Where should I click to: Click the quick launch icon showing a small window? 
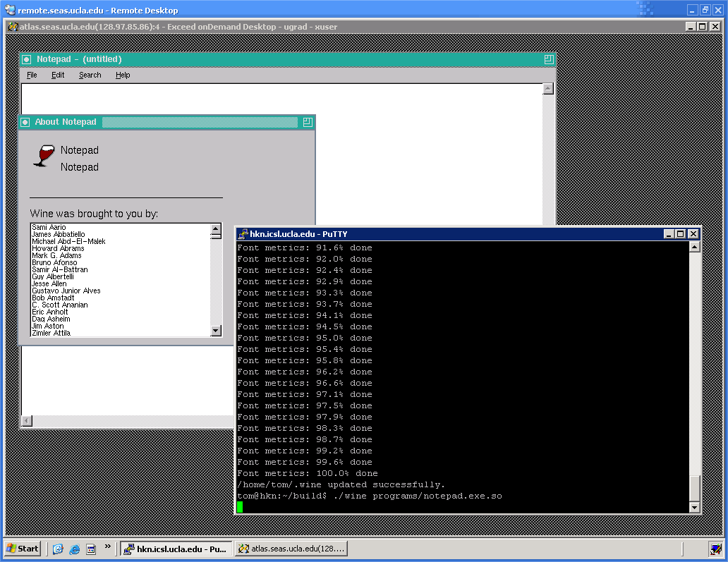[91, 549]
